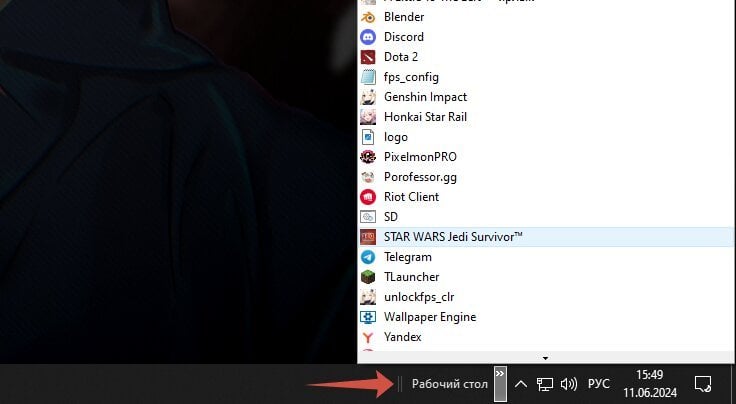Click the Telegram text label
Screen dimensions: 736x404
[407, 257]
